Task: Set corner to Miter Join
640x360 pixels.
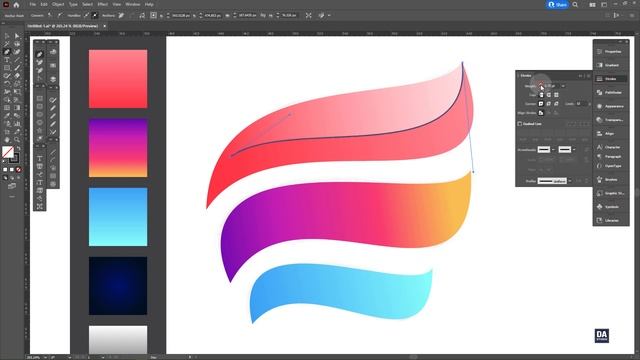Action: (541, 104)
